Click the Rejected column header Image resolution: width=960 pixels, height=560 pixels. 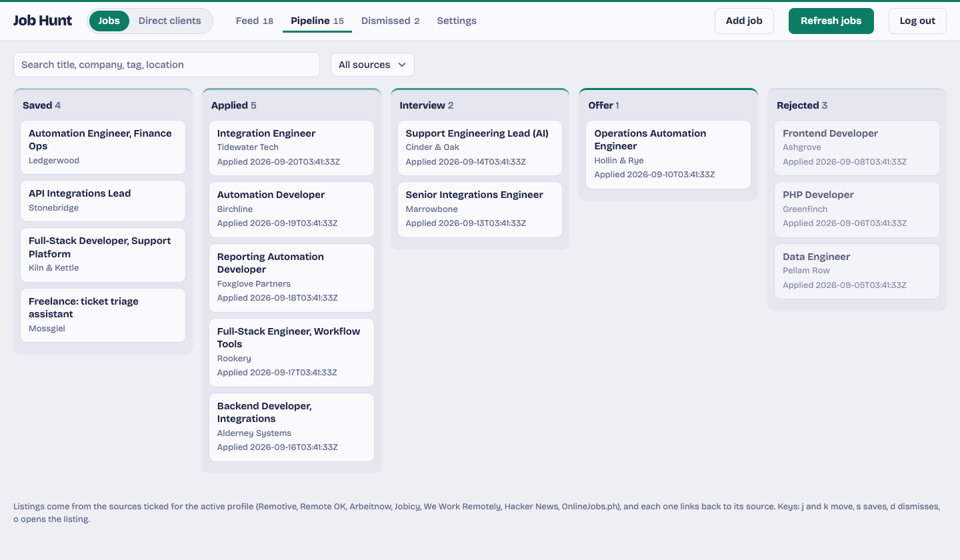[802, 105]
